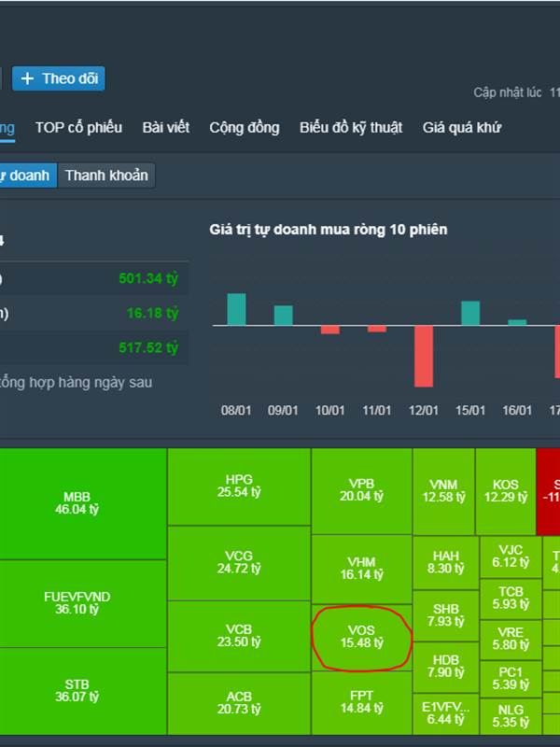This screenshot has width=560, height=747.
Task: Select the VCG 24.72 tỷ tile
Action: [239, 563]
